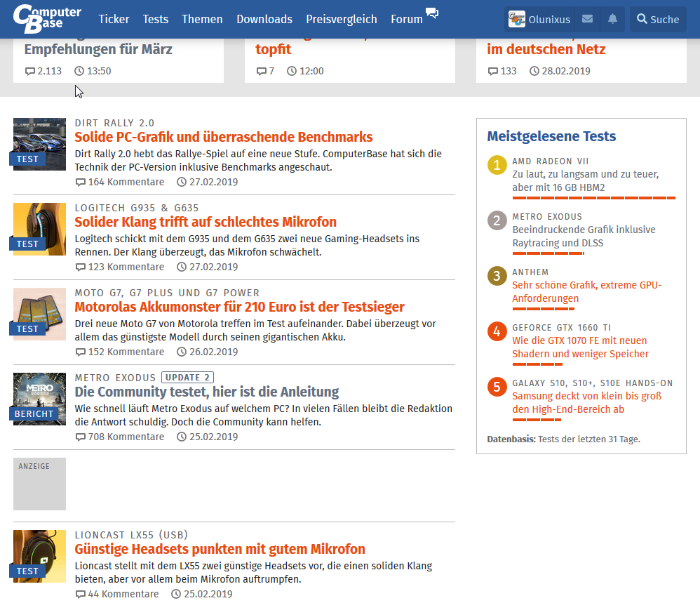Open the Moto G7 phones thumbnail
The width and height of the screenshot is (700, 603).
(x=40, y=314)
